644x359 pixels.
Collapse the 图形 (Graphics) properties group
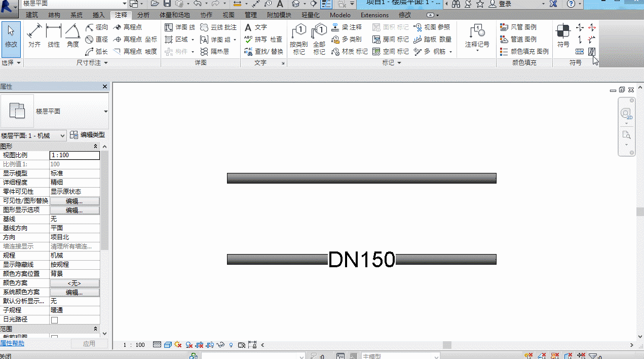tap(96, 146)
